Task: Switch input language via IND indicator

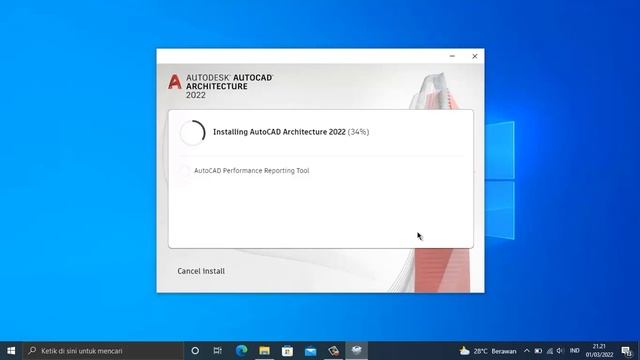Action: click(575, 351)
